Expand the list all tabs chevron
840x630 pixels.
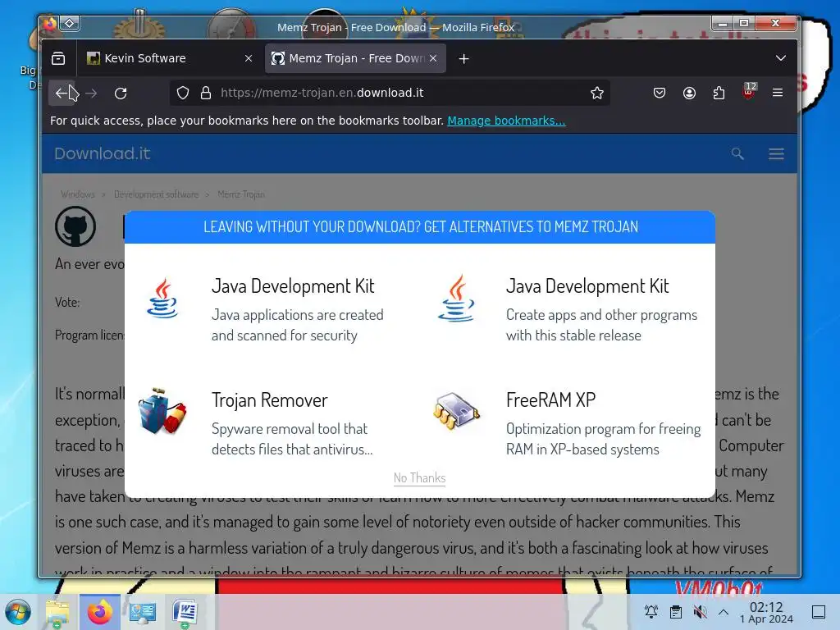pyautogui.click(x=781, y=58)
